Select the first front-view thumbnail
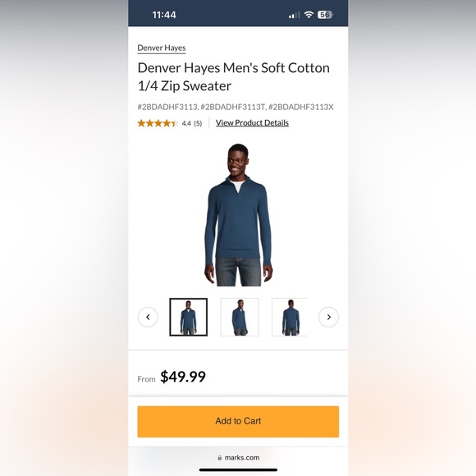 coord(189,317)
